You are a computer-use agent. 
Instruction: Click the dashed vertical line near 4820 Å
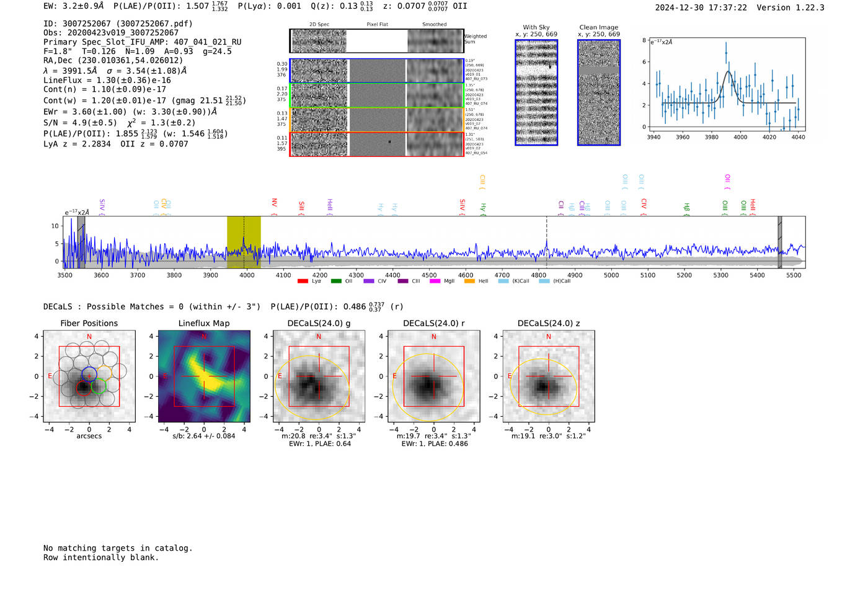547,242
